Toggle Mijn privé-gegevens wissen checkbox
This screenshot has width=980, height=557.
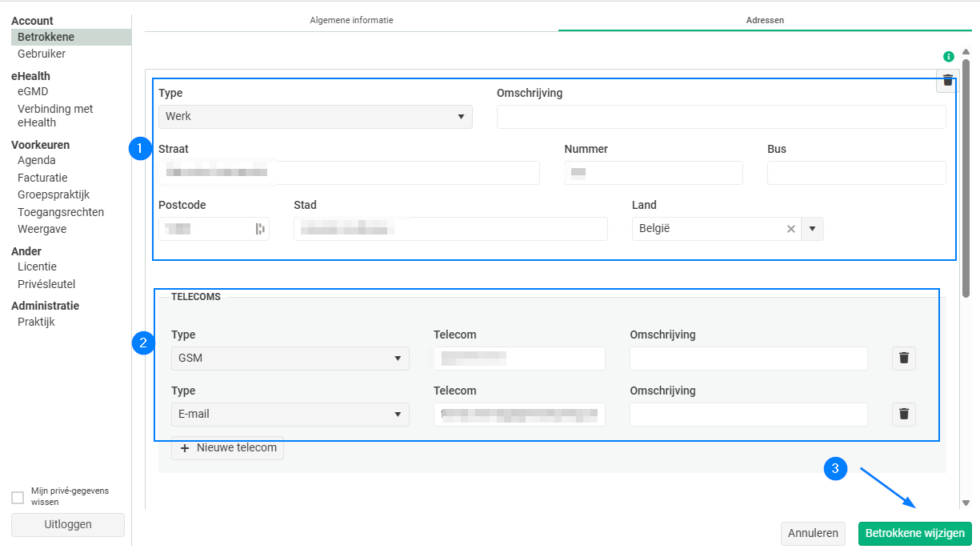pos(18,497)
